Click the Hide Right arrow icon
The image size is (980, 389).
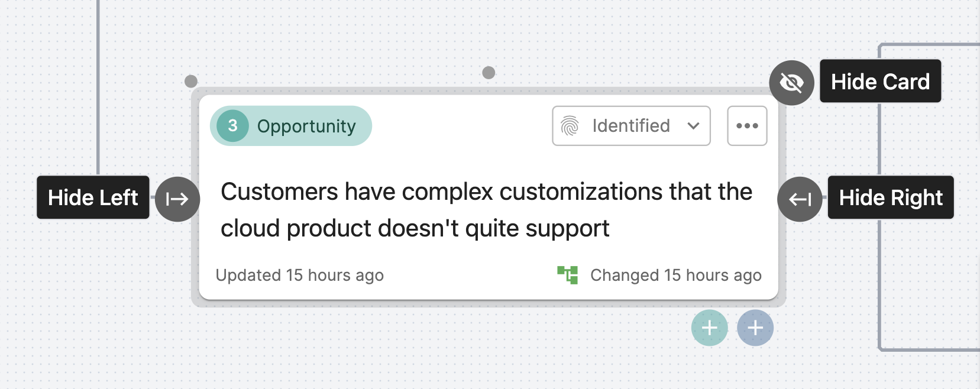[800, 199]
